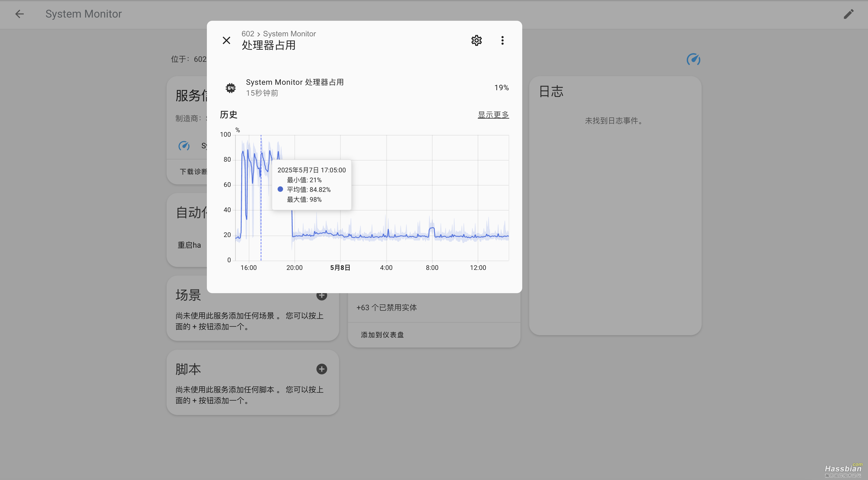Add a new scene with plus icon
The image size is (868, 480).
tap(322, 295)
